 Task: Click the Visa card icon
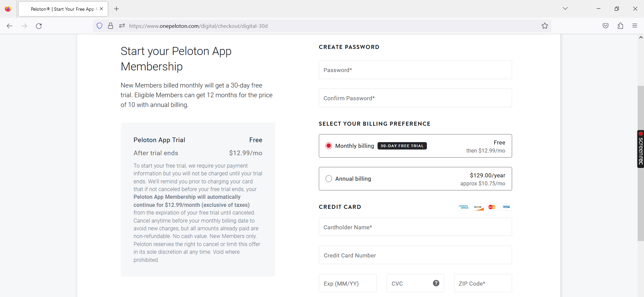(506, 207)
